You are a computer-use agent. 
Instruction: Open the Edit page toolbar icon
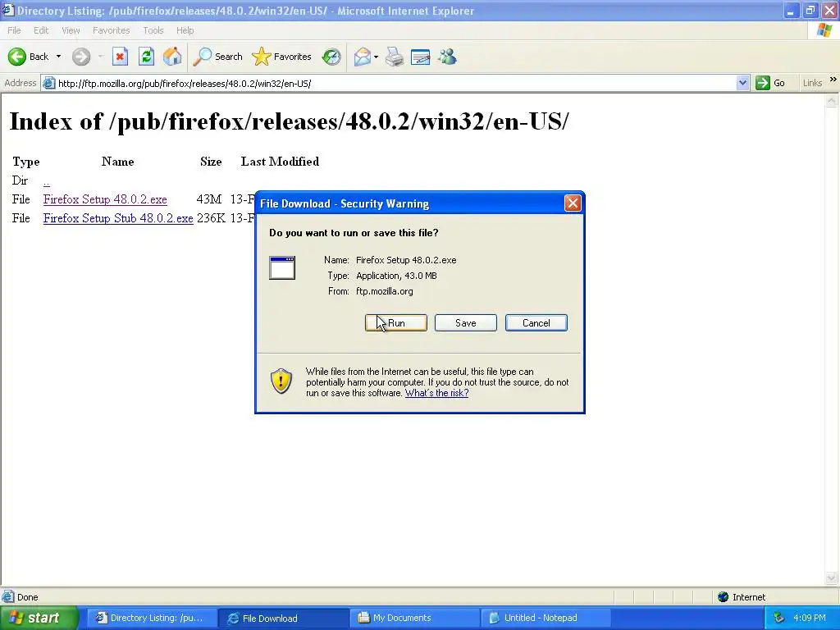coord(421,57)
